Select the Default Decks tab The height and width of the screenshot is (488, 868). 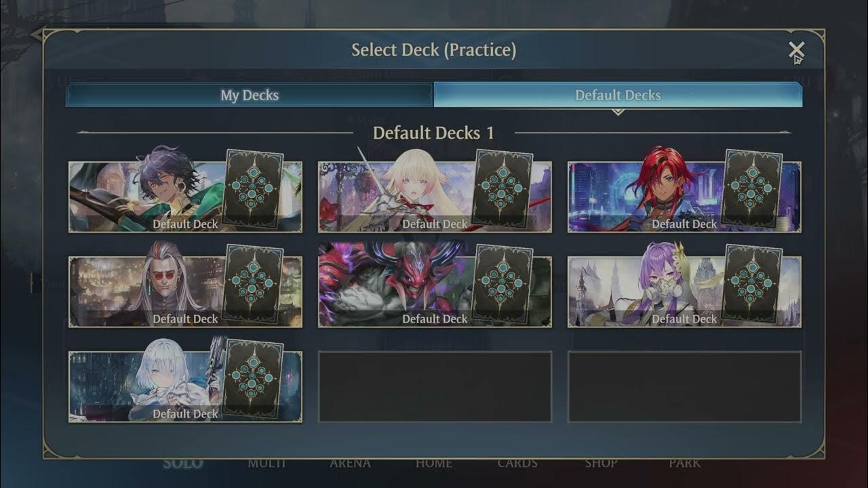(x=618, y=95)
